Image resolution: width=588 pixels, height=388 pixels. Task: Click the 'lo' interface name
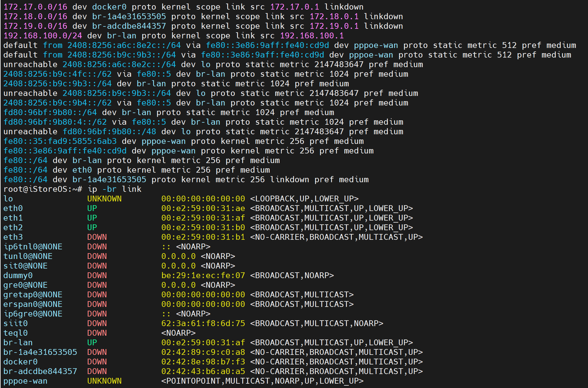click(x=8, y=199)
